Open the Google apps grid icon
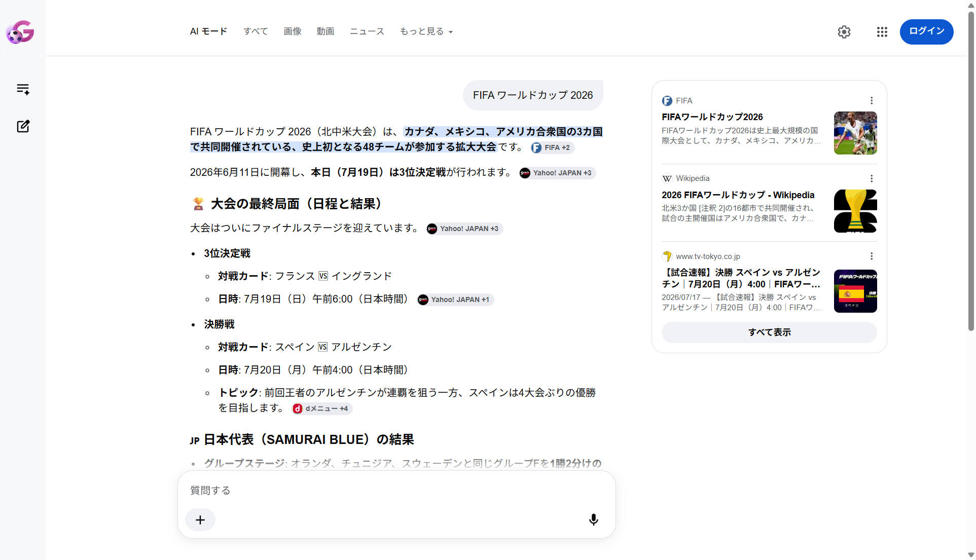The height and width of the screenshot is (560, 976). [x=882, y=32]
